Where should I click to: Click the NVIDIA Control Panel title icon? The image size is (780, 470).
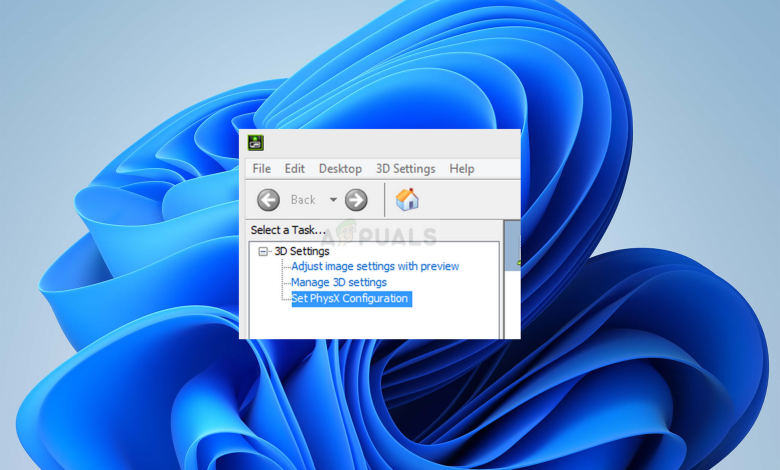[x=256, y=143]
